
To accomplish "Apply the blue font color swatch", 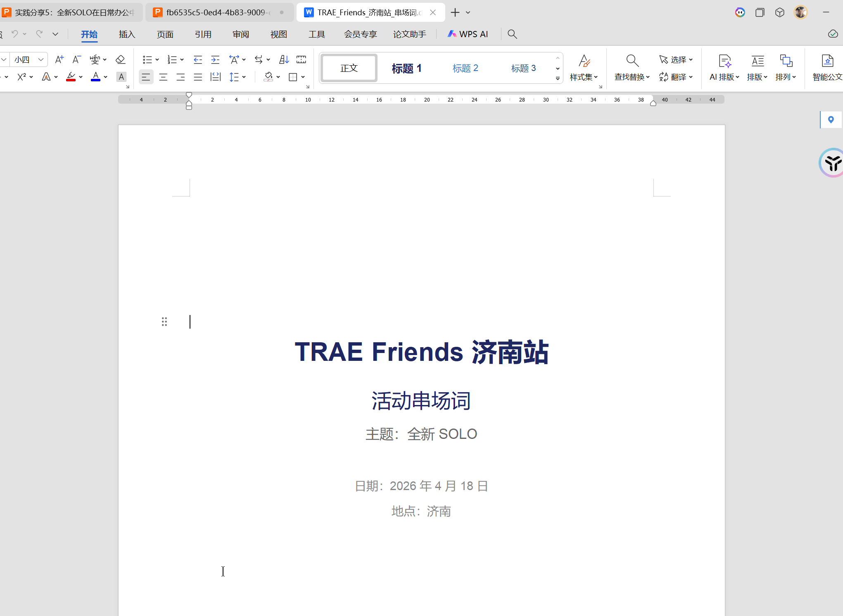I will (x=95, y=77).
